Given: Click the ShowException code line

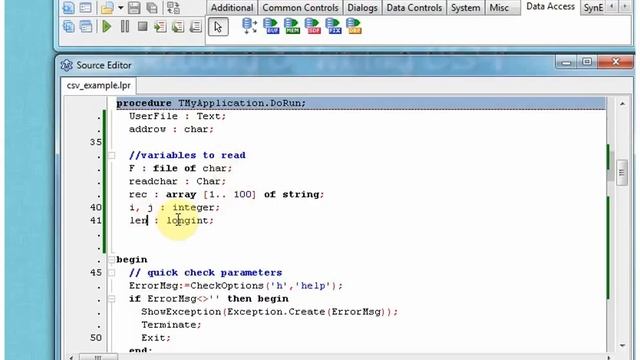Looking at the screenshot, I should (x=269, y=312).
